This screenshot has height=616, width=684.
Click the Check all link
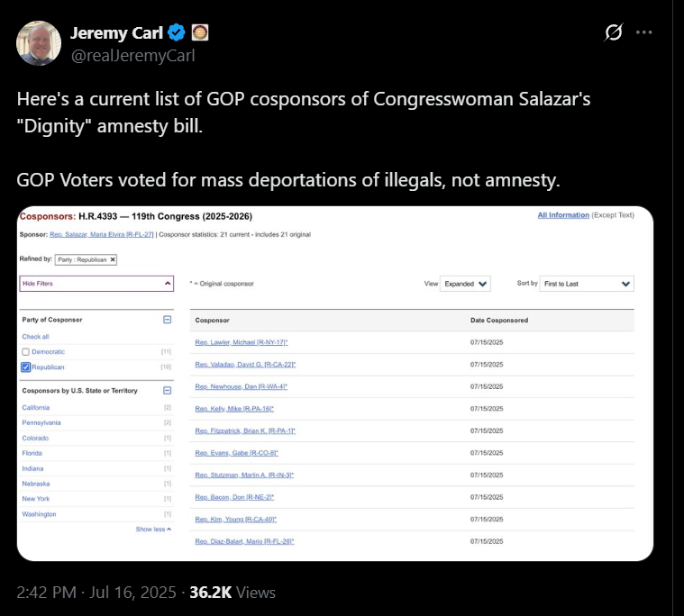tap(35, 337)
